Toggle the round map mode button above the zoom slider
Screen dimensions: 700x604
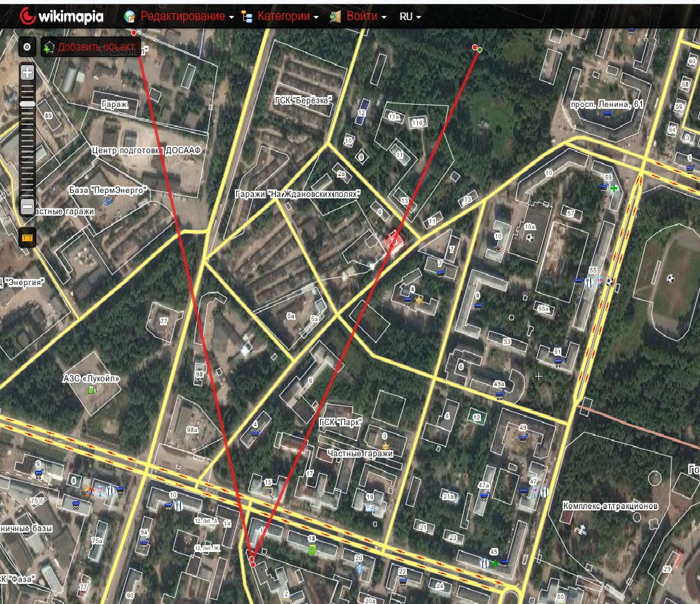pos(27,47)
